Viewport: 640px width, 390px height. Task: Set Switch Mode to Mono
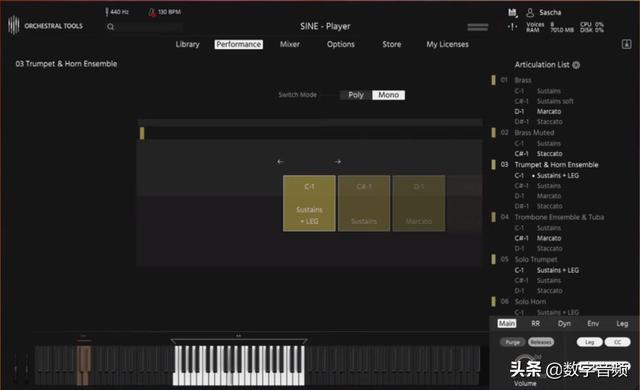coord(389,95)
